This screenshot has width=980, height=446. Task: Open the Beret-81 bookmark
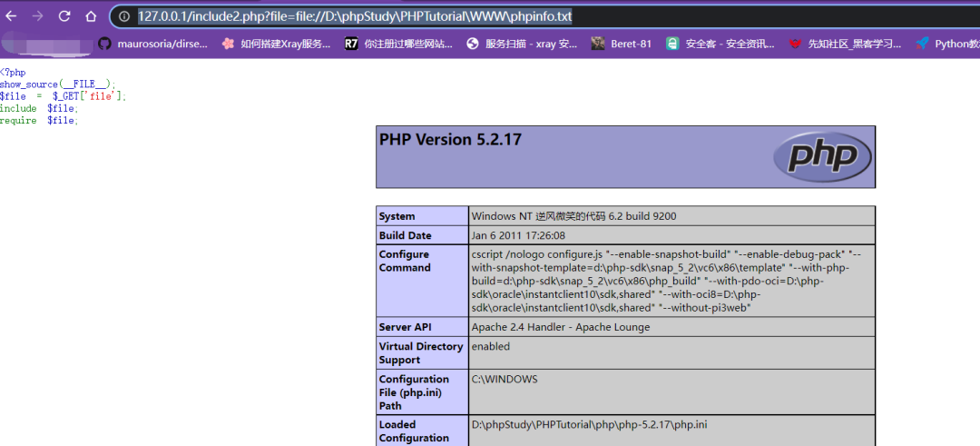point(622,44)
